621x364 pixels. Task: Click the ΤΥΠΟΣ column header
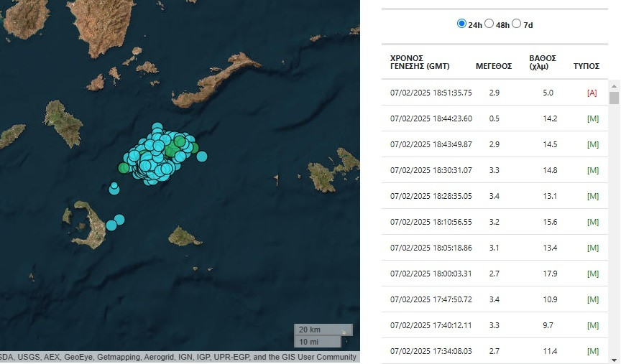[x=586, y=66]
